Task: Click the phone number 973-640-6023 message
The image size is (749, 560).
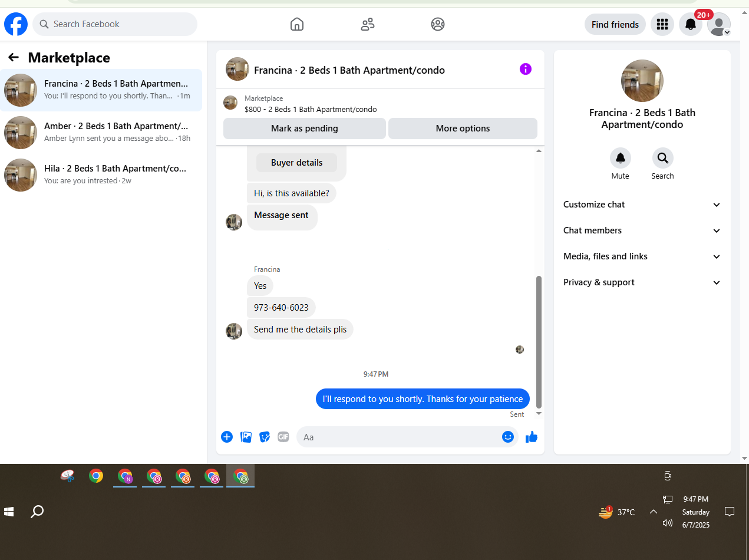Action: tap(281, 308)
